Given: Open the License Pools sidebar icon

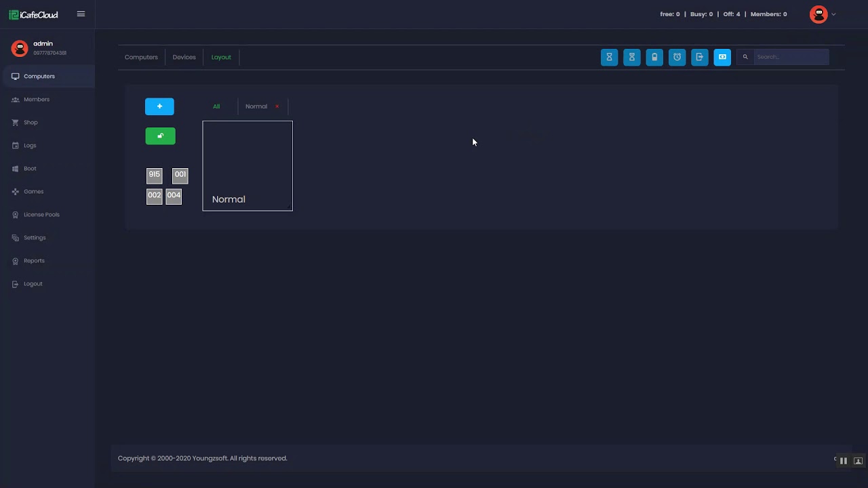Looking at the screenshot, I should (16, 215).
